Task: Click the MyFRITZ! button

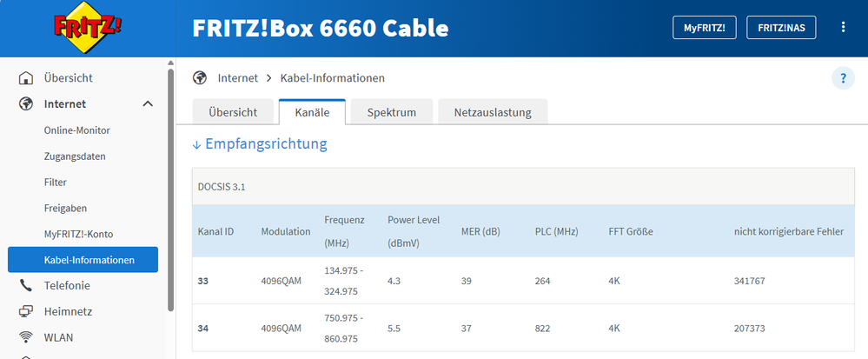Action: (x=704, y=28)
